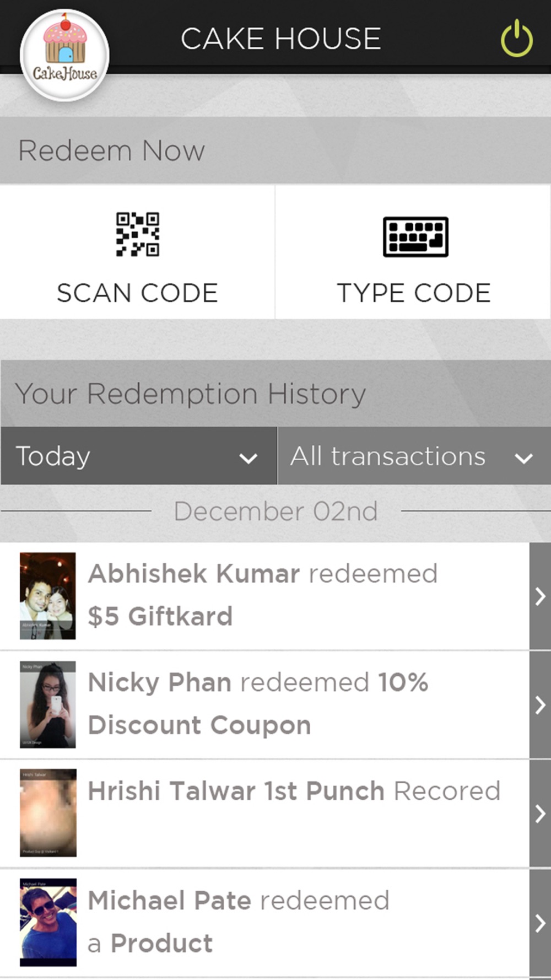Open Abhishek Kumar redemption details arrow
Screen dimensions: 551x980
click(x=540, y=596)
